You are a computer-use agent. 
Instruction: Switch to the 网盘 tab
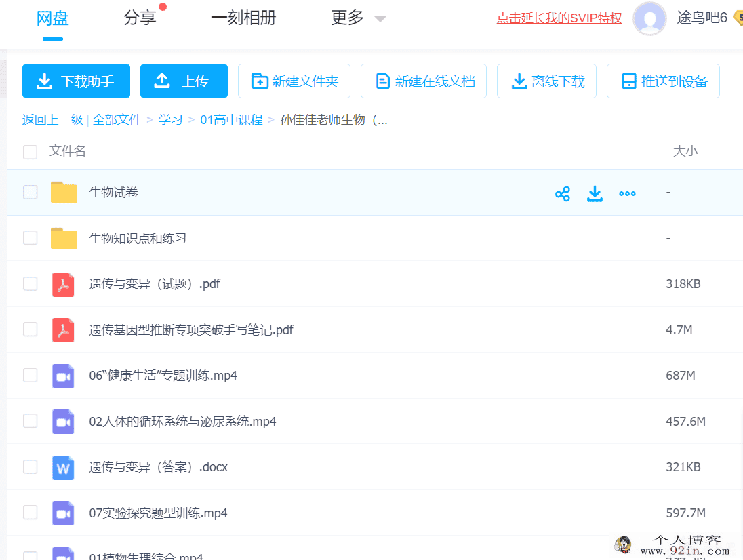pos(53,18)
